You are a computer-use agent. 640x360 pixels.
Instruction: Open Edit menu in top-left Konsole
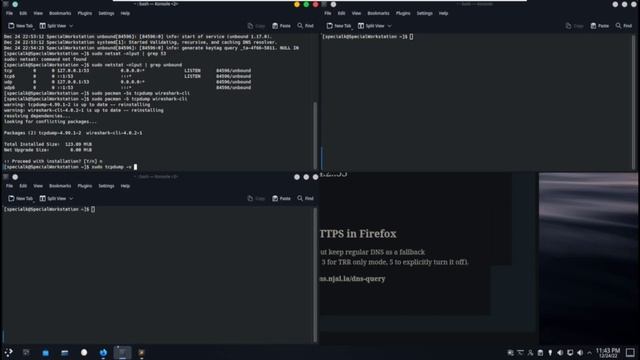[x=23, y=13]
